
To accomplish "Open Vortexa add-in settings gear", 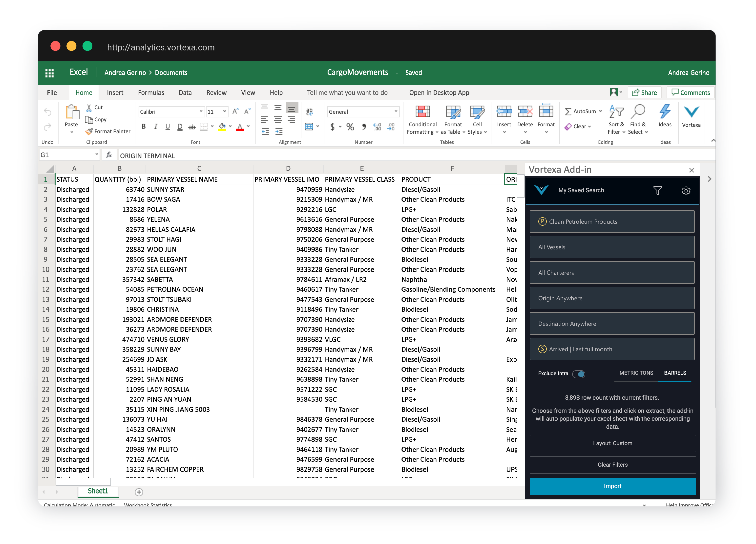I will (686, 191).
